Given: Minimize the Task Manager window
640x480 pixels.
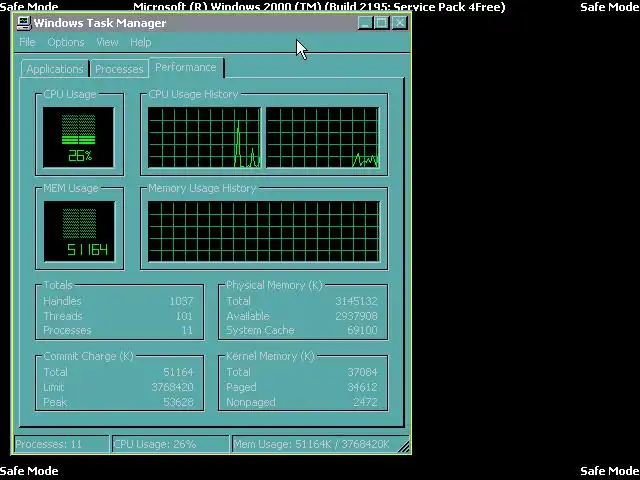Looking at the screenshot, I should (x=365, y=23).
